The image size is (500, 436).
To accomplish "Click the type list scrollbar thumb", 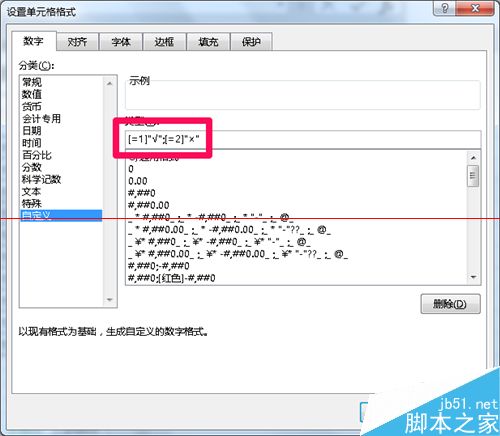I will point(473,176).
